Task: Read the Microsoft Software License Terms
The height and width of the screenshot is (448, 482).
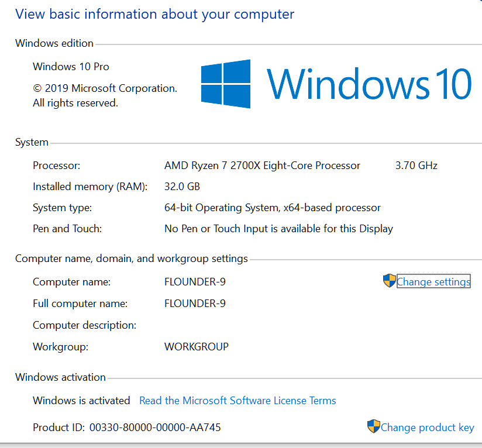Action: [237, 401]
